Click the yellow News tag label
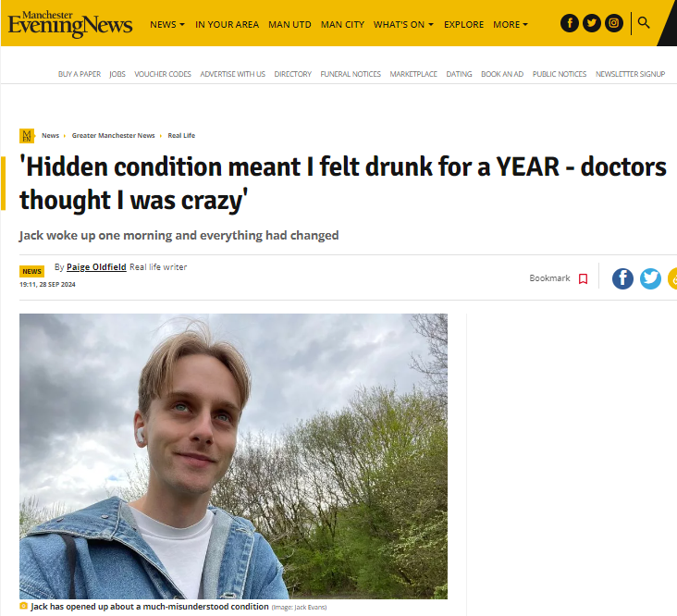 (31, 271)
